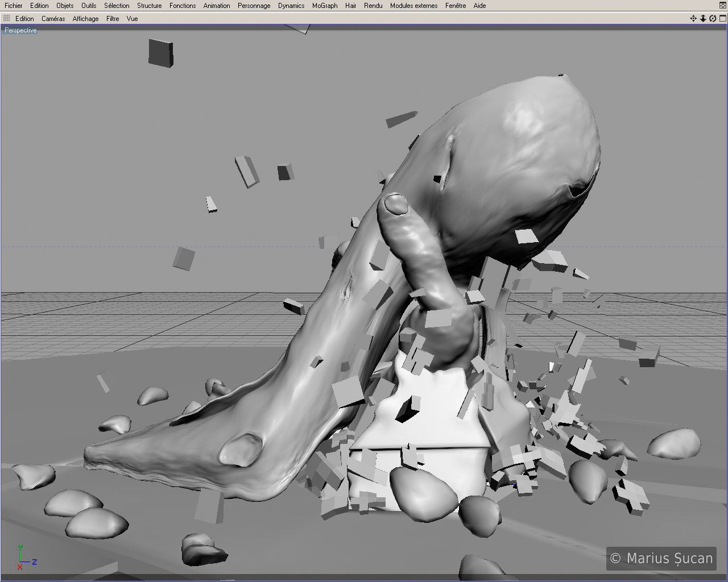728x582 pixels.
Task: Expand the Caméras viewport menu
Action: (53, 19)
